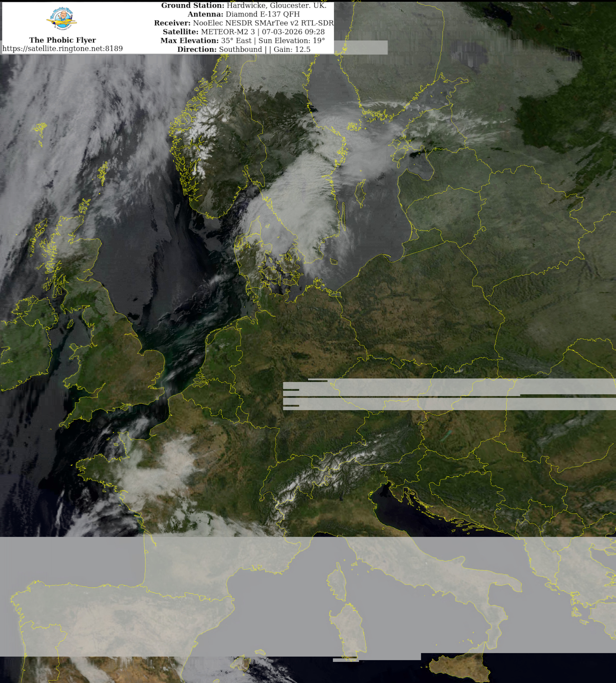
Task: Click the Direction Southbound Gain text
Action: pyautogui.click(x=243, y=50)
